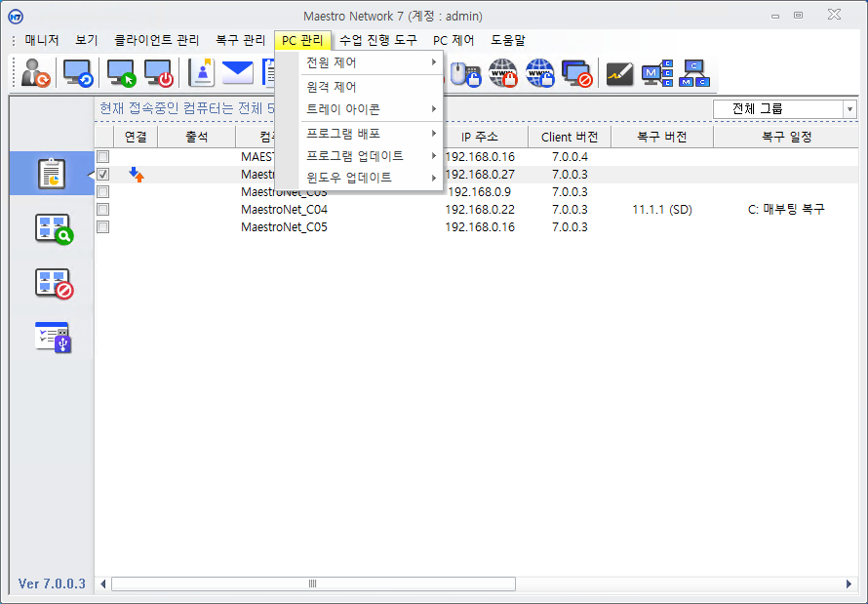
Task: Check the MaestroNet_C05 row checkbox
Action: 103,227
